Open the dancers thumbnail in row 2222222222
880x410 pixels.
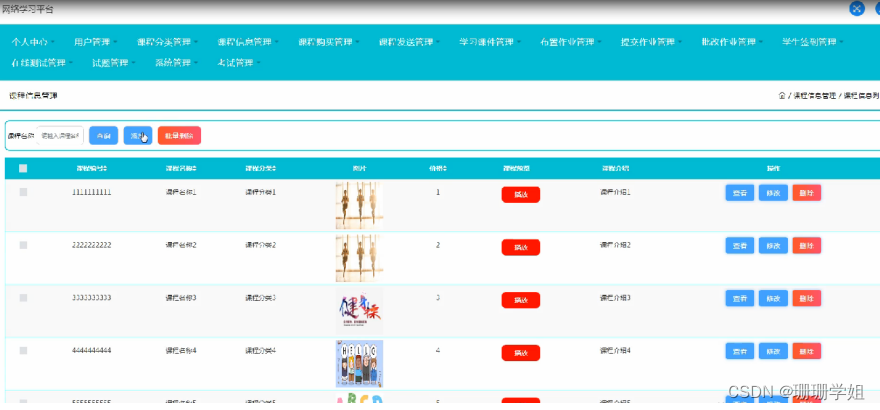pos(359,257)
